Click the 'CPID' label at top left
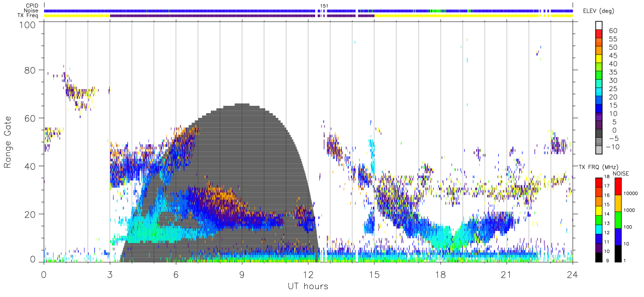 (32, 6)
